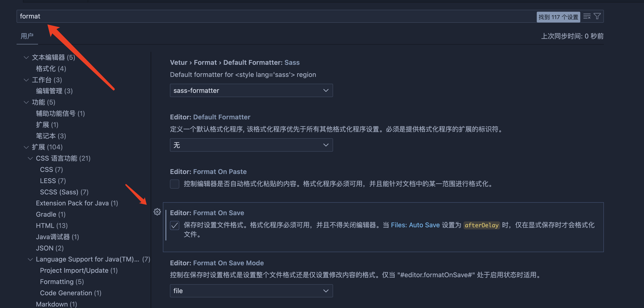Enable Format On Paste checkbox
Screen dimensions: 644x308
(x=175, y=184)
